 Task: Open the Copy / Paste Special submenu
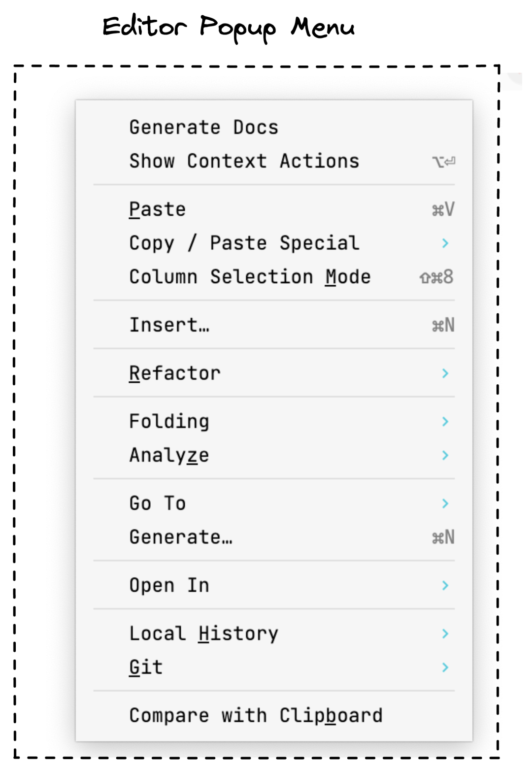point(243,242)
